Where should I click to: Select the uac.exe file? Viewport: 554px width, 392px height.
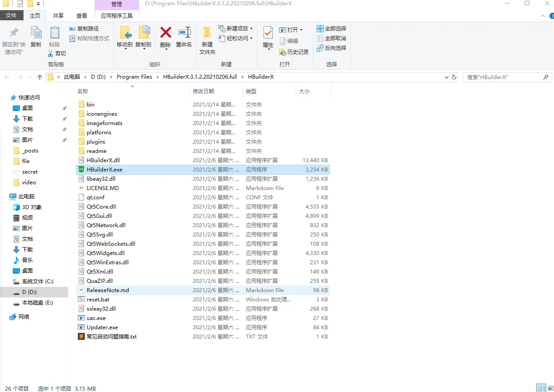[202, 318]
